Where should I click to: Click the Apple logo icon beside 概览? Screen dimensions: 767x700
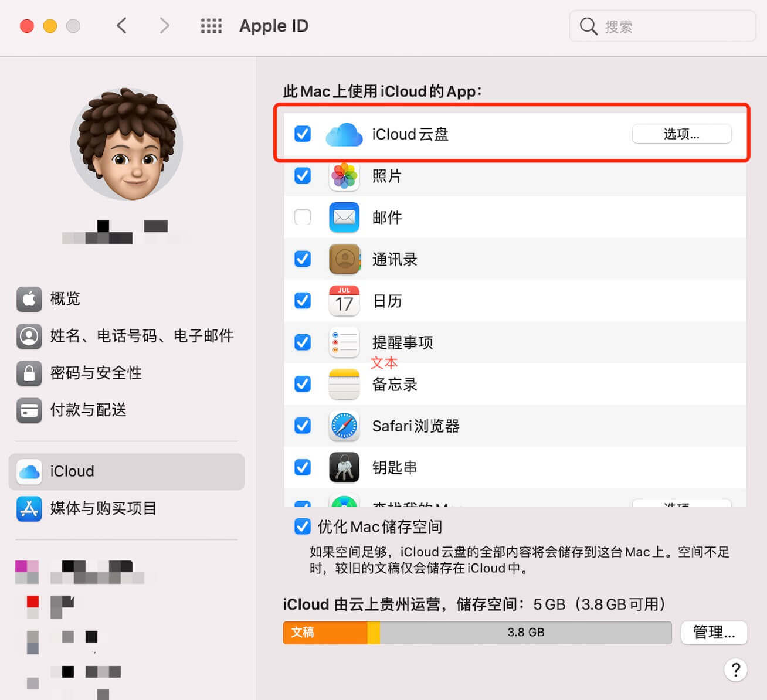[29, 299]
